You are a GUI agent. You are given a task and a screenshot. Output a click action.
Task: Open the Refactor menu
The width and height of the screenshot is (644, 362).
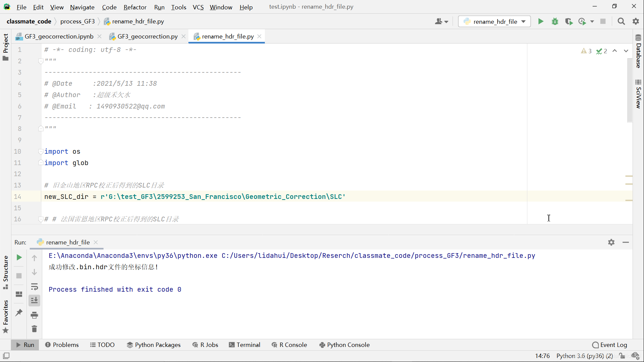[135, 7]
